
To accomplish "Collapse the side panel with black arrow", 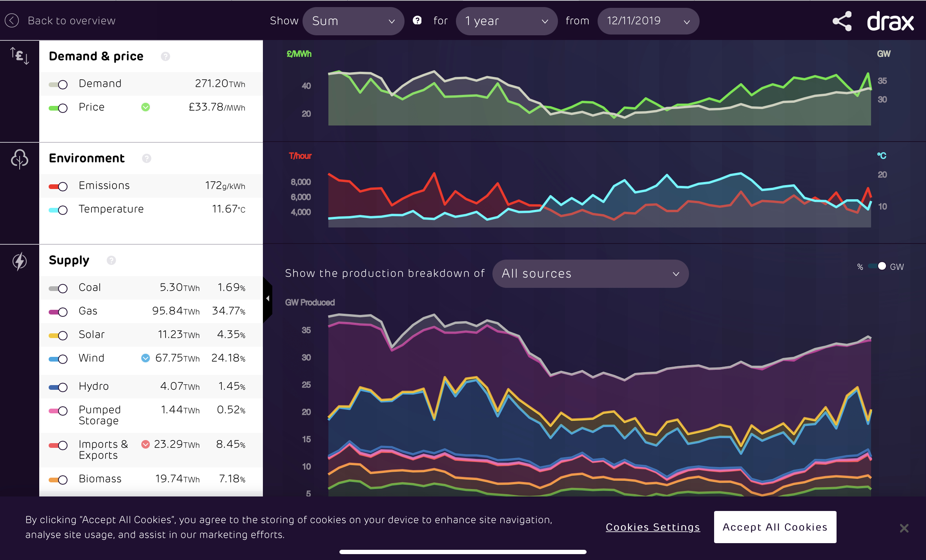I will (x=268, y=299).
